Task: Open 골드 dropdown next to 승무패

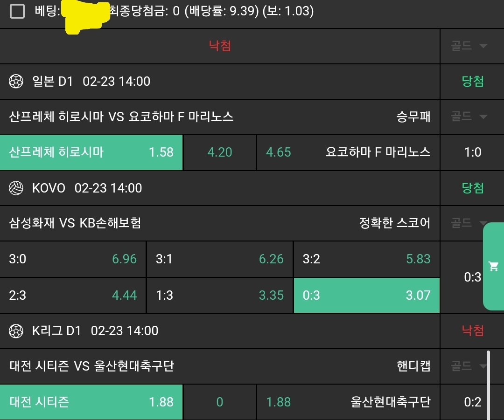Action: coord(469,117)
